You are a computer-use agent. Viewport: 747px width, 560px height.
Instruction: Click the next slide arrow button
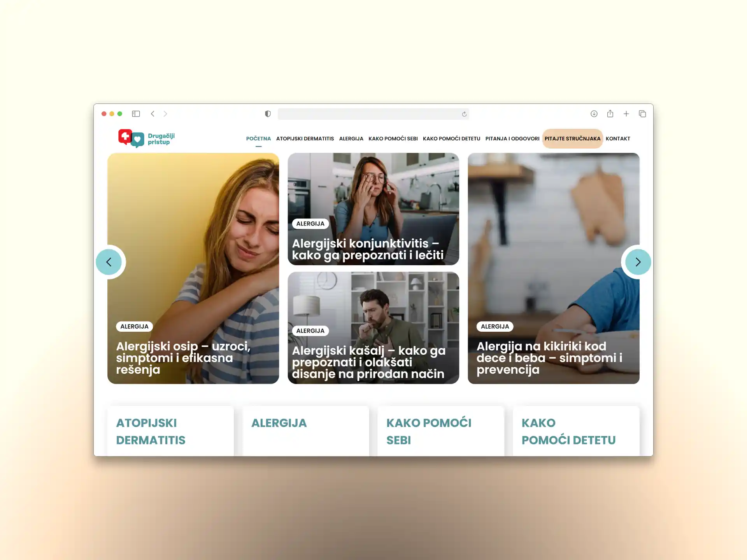pos(638,262)
